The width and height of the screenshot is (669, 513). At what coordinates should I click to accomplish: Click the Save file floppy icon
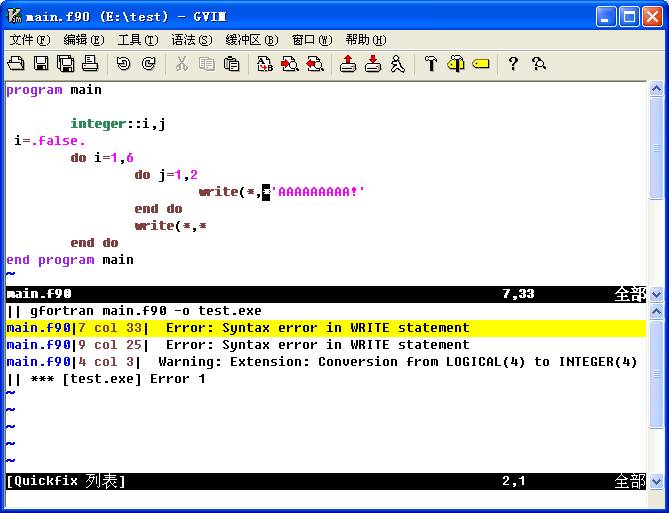click(x=41, y=64)
